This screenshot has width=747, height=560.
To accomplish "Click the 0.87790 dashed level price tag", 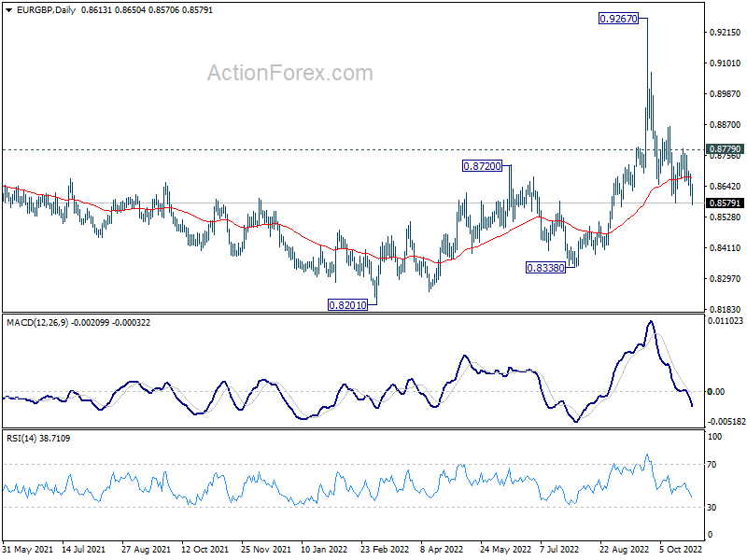I will (725, 149).
